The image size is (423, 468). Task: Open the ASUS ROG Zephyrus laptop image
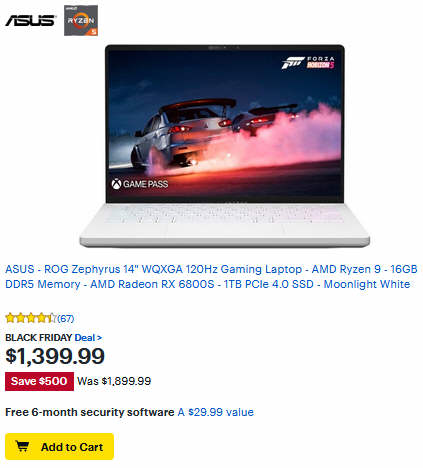coord(224,146)
